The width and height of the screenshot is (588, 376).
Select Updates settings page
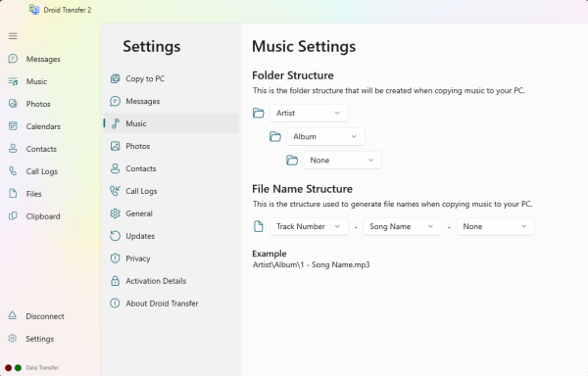click(x=171, y=236)
